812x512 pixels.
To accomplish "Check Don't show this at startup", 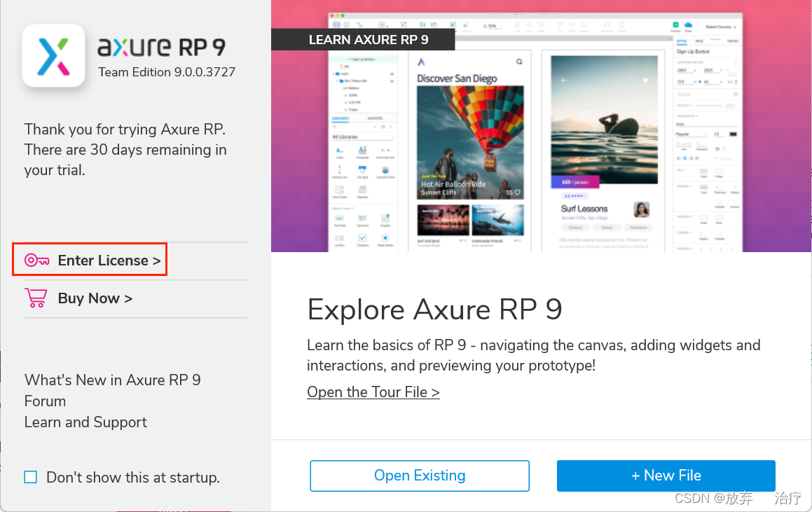I will pyautogui.click(x=30, y=477).
